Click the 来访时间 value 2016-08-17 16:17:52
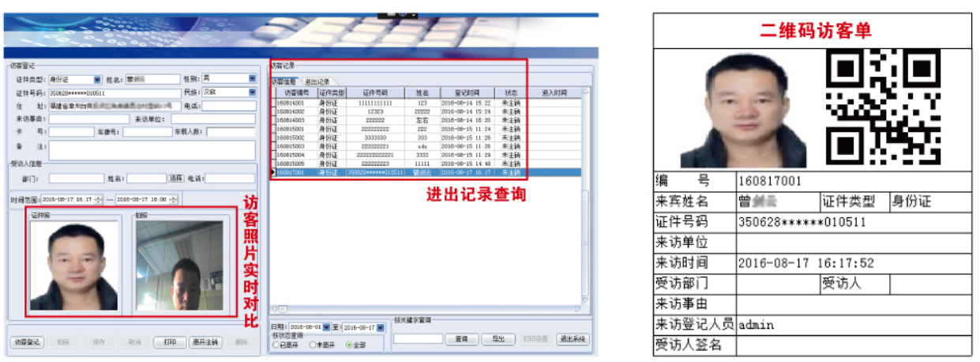Screen dimensions: 980x362 pos(806,262)
